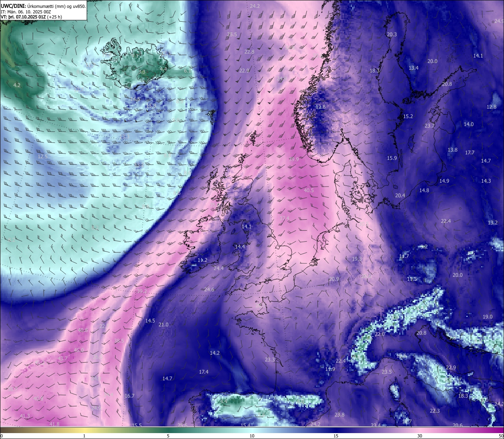Click the 14.8 value over Poland's coast
504x439 pixels.
(424, 190)
